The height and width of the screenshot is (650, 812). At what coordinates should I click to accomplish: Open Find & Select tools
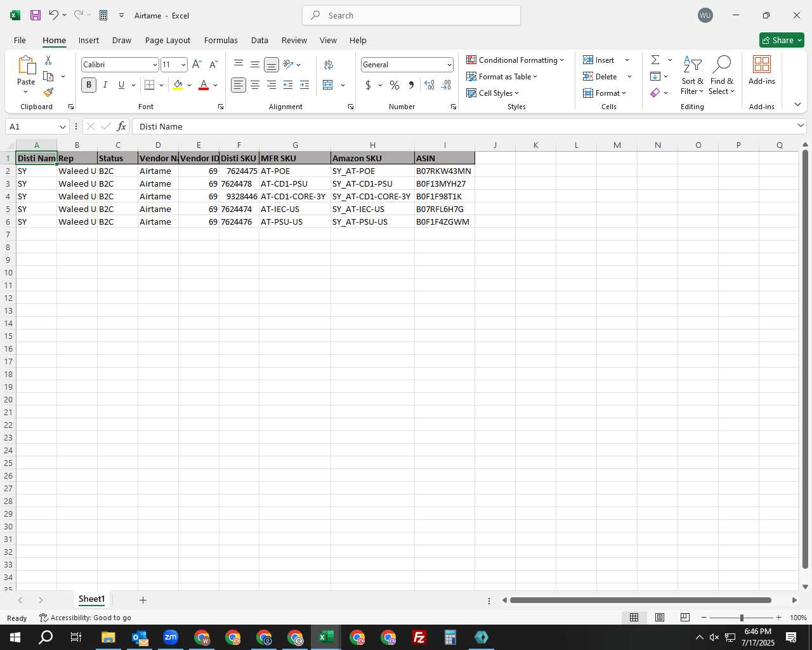pos(722,76)
